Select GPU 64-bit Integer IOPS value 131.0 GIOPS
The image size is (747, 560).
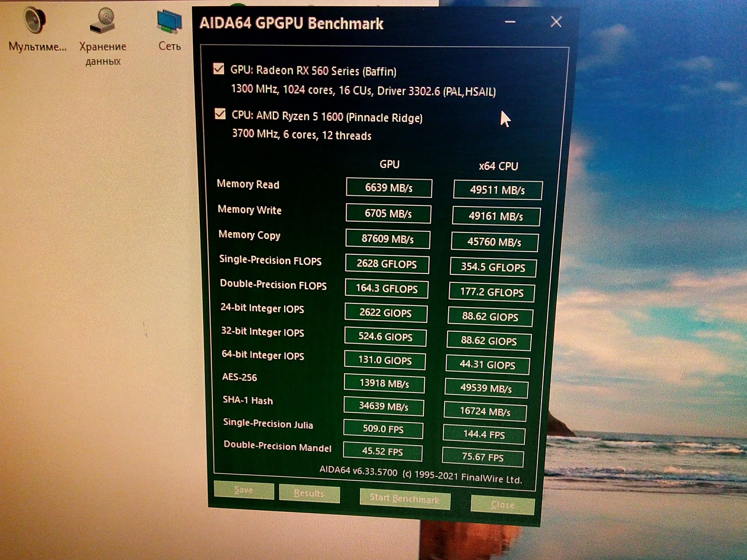click(385, 360)
